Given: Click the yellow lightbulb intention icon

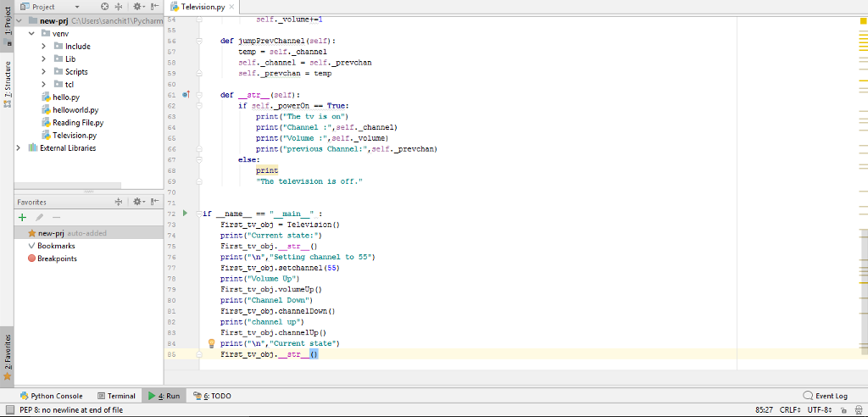Looking at the screenshot, I should (x=212, y=343).
